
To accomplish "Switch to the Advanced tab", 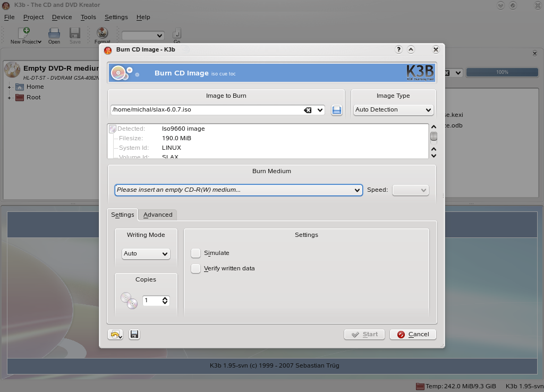I will point(158,215).
